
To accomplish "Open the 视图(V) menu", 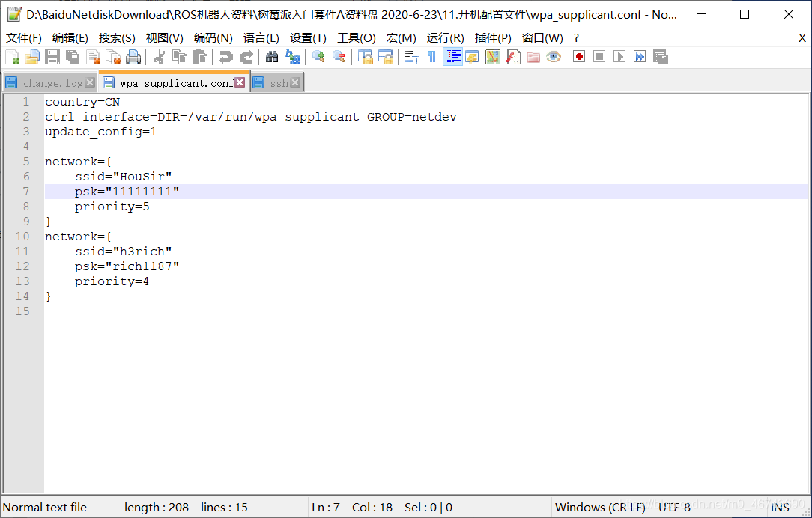I will pyautogui.click(x=165, y=37).
